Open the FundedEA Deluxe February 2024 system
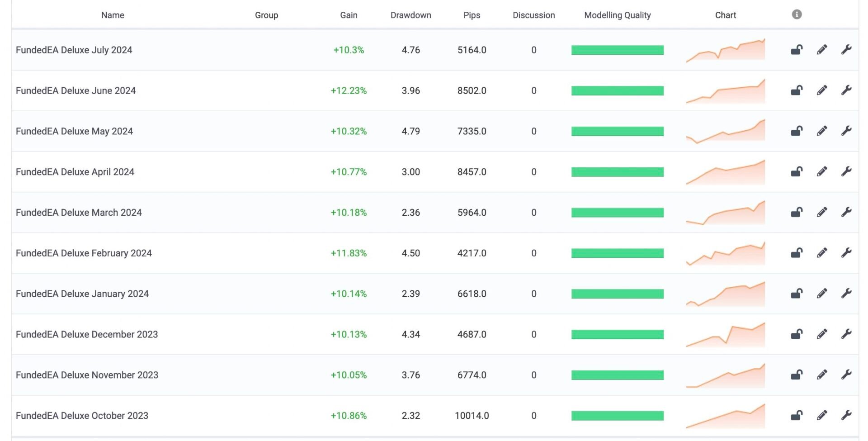 point(84,253)
